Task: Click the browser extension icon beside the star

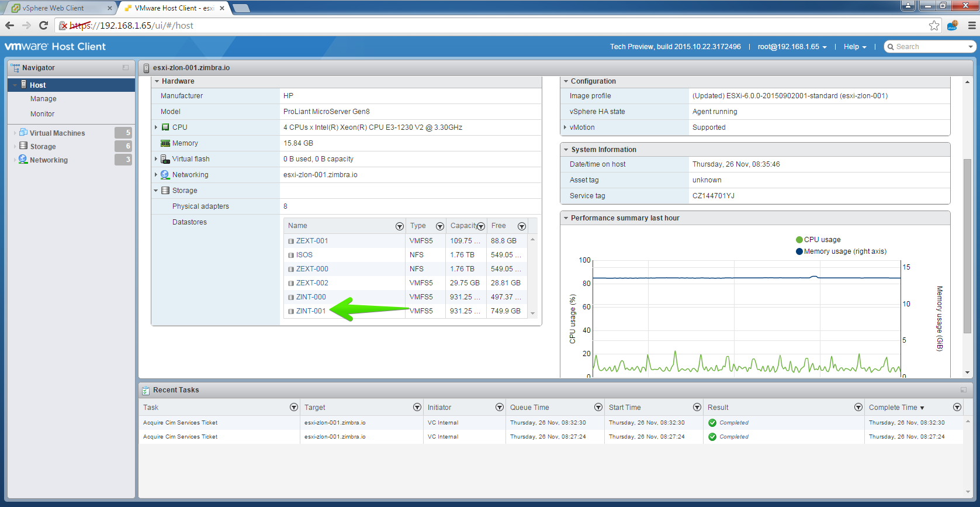Action: point(953,25)
